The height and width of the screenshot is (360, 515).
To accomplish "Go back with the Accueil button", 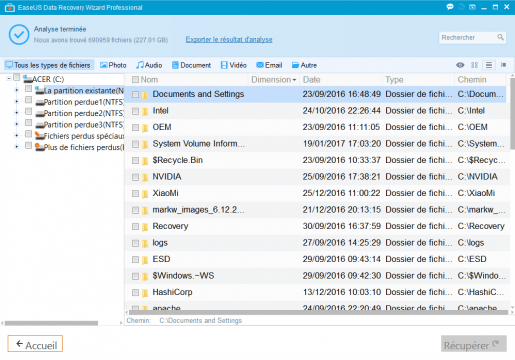I will (x=35, y=344).
